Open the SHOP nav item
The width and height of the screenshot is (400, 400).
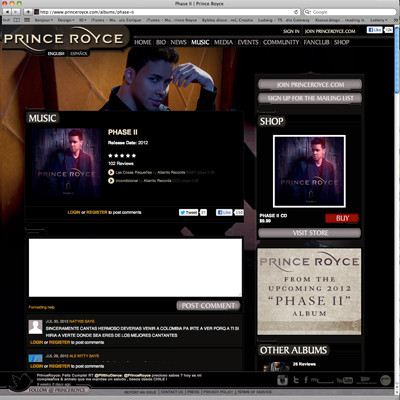click(x=342, y=42)
